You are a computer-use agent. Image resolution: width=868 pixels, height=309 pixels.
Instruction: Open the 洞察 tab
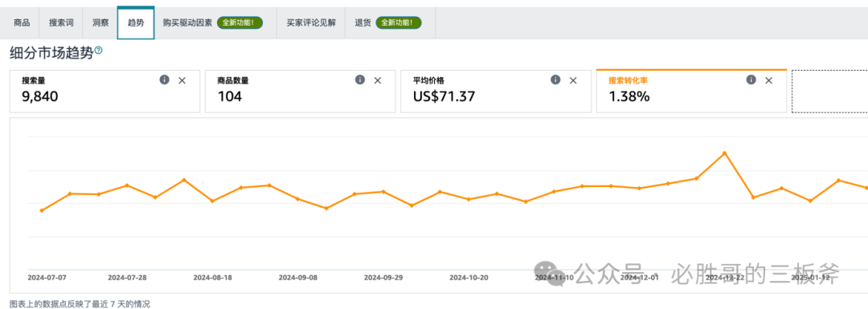(x=100, y=22)
